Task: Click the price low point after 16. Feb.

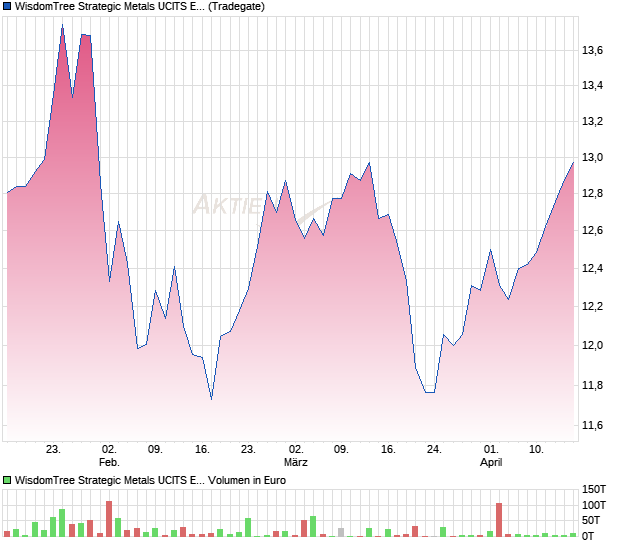Action: click(212, 399)
